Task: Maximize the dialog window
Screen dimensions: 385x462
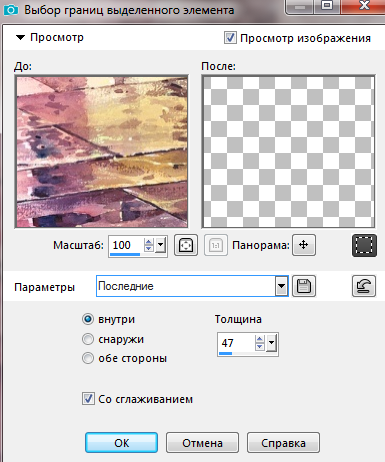Action: (327, 6)
